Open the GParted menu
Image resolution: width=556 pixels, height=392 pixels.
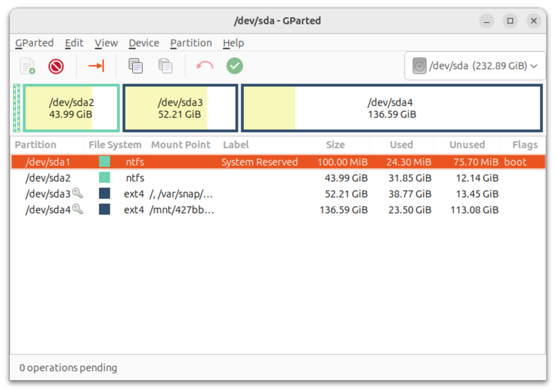[34, 43]
